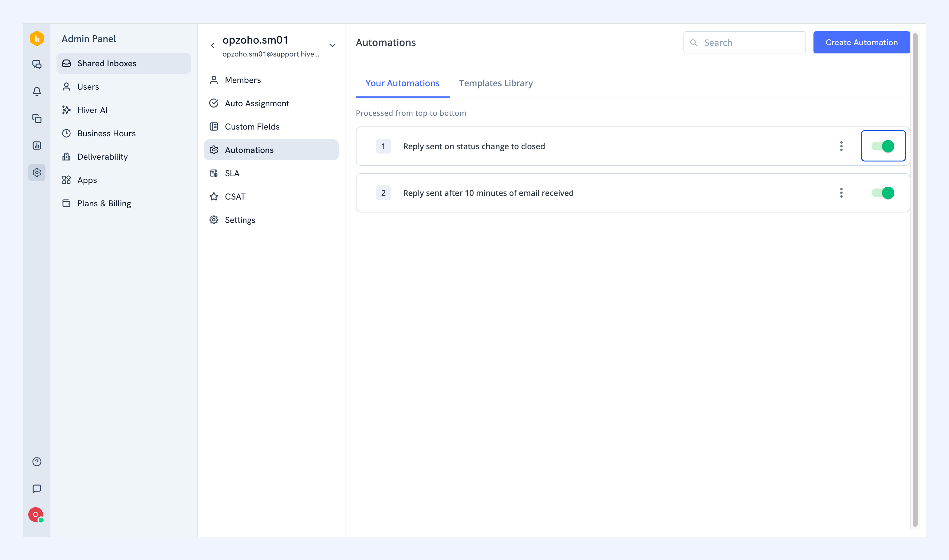Disable the 10 minutes email received automation
The height and width of the screenshot is (560, 949).
(883, 193)
